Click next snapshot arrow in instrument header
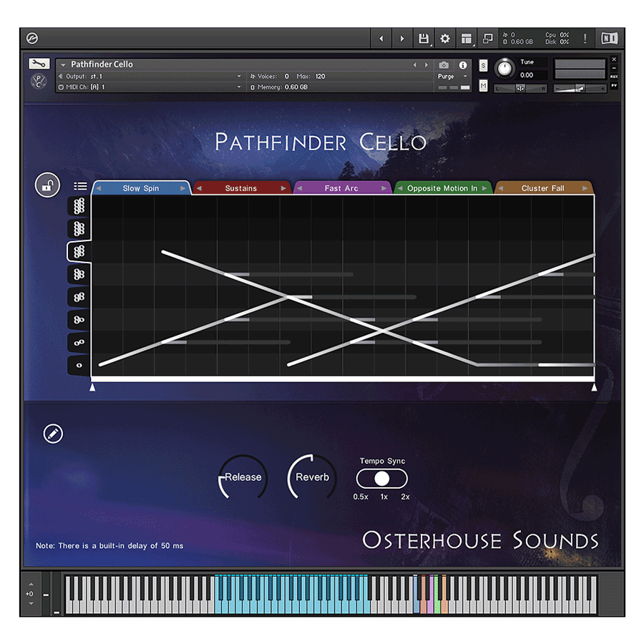 426,65
